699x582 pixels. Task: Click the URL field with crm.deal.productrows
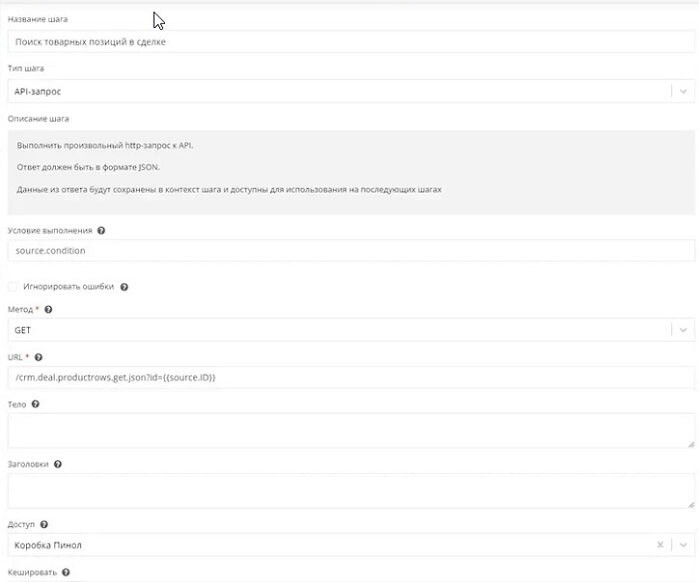340,377
